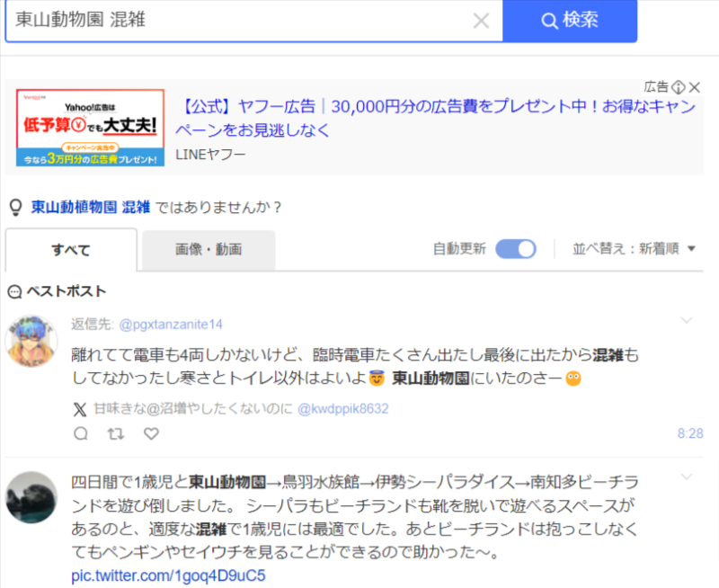Open the 並べ替え：新着順 sort dropdown
Viewport: 719px width, 588px height.
[635, 248]
